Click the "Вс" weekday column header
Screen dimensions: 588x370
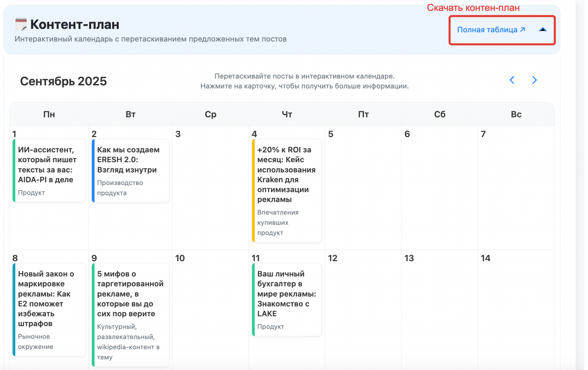[x=516, y=114]
